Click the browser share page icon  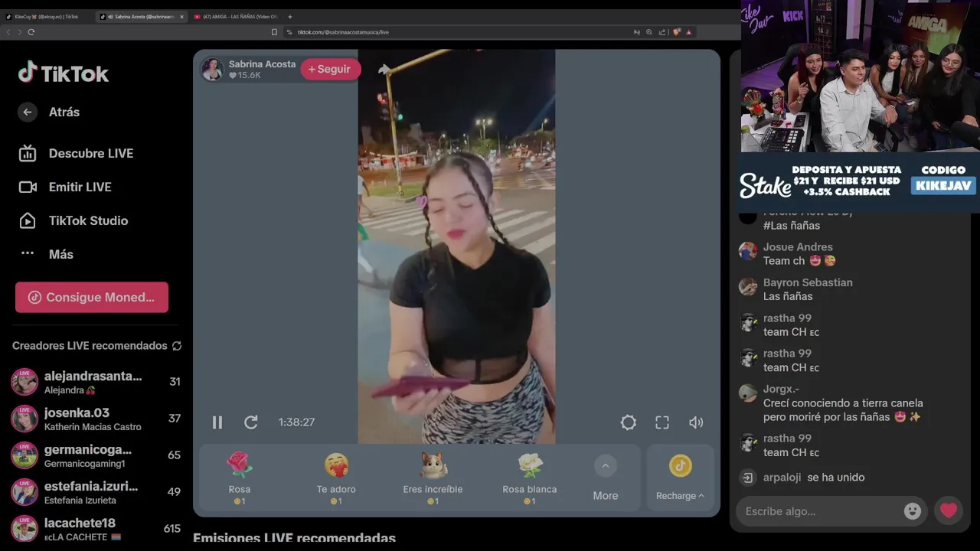pyautogui.click(x=661, y=32)
